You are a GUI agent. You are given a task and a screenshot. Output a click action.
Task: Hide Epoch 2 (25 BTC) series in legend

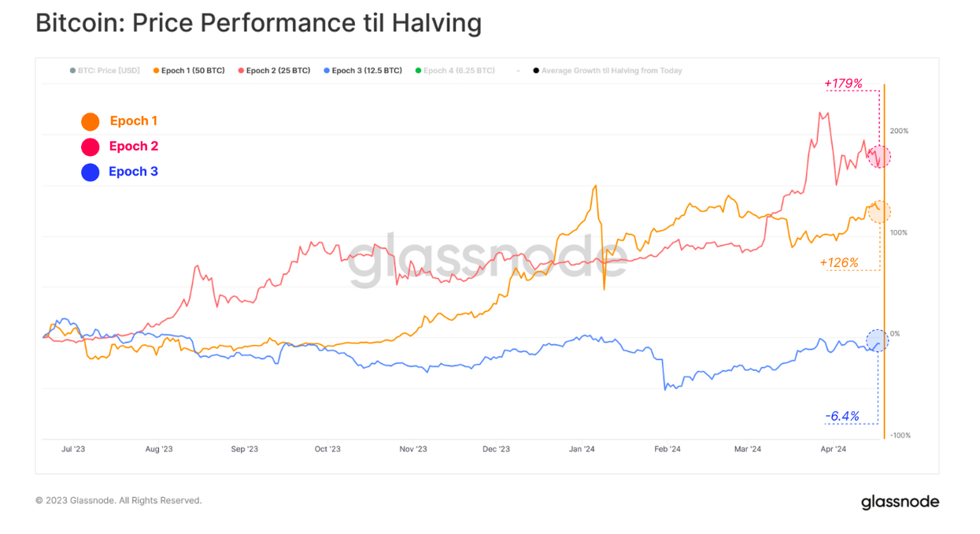(277, 71)
